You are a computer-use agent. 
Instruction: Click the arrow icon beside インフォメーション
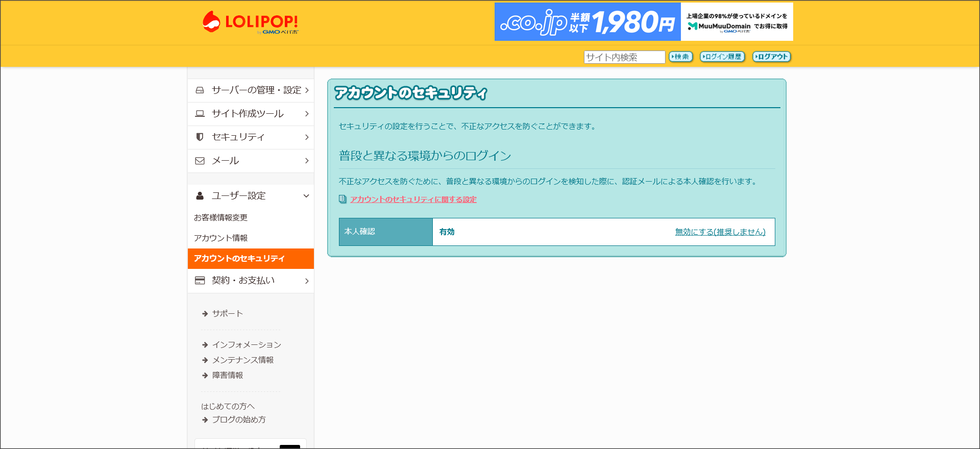tap(205, 345)
